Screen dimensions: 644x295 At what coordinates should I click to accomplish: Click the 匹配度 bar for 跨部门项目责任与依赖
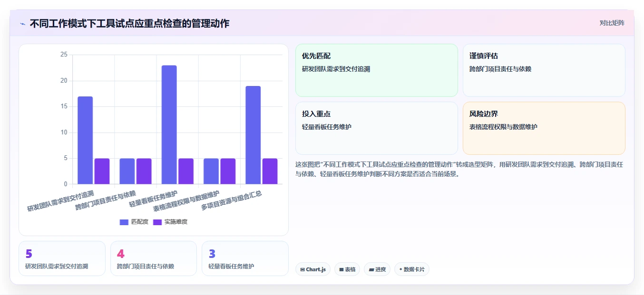tap(127, 171)
